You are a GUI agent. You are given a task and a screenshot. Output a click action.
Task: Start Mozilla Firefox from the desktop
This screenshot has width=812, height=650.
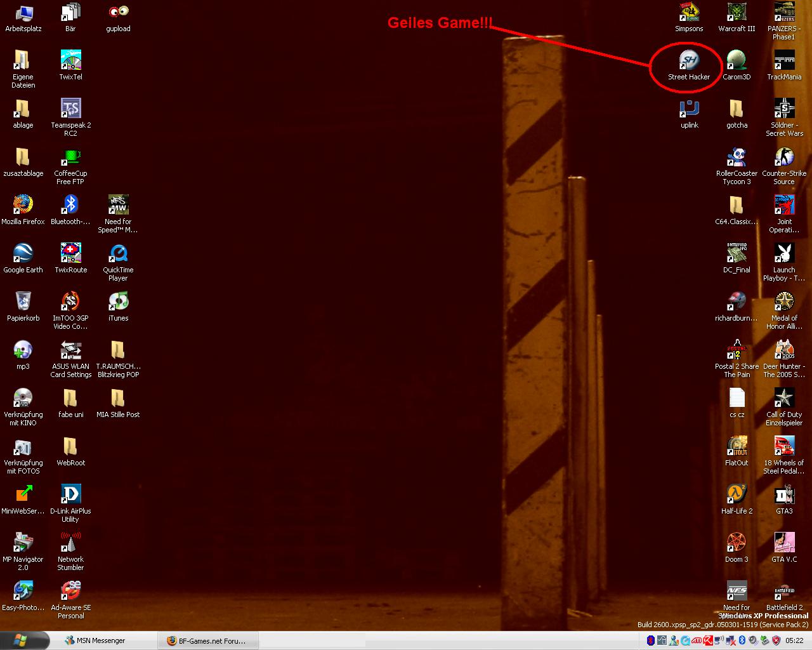point(23,210)
